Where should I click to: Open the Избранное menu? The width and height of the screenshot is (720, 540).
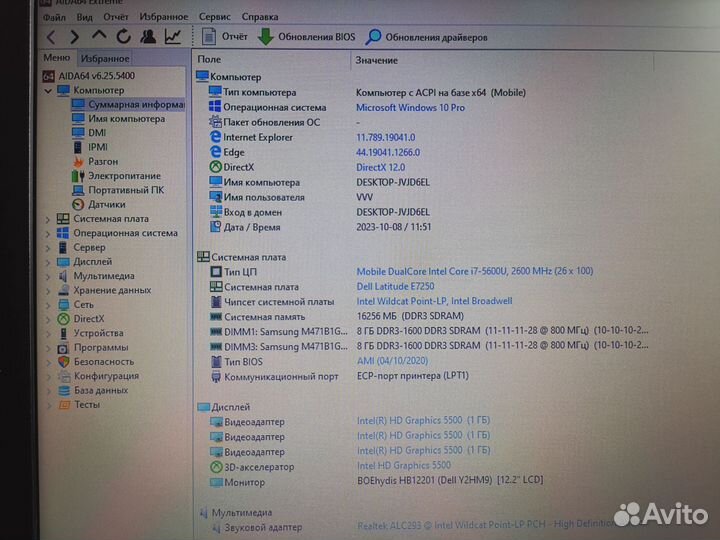[x=164, y=17]
